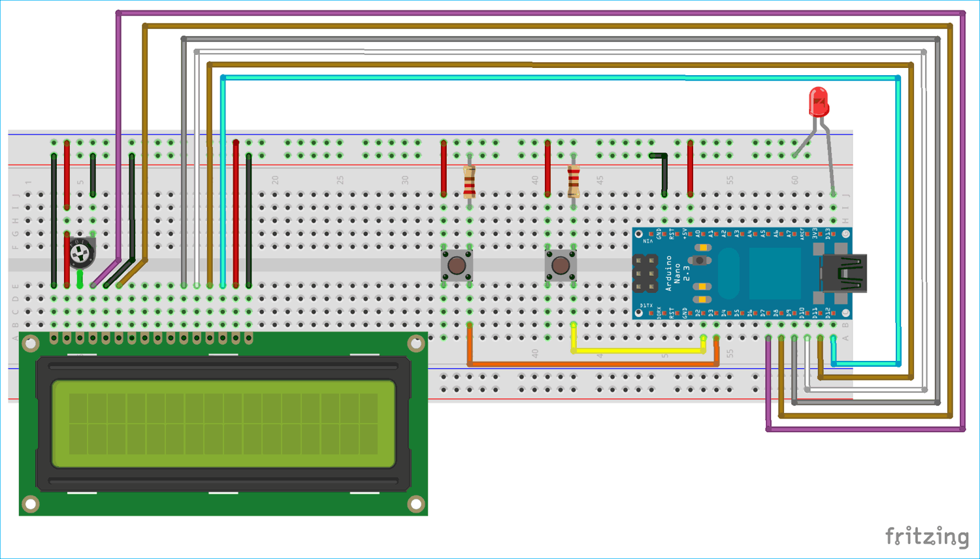Screen dimensions: 980x559
Task: Select the 16x2 LCD display module
Action: tap(222, 425)
